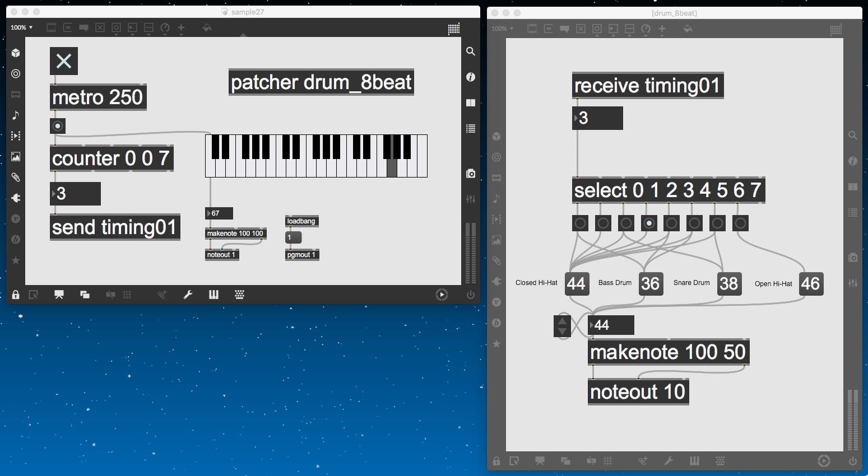Open the 100% zoom dropdown in sample27
Viewport: 868px width, 476px height.
(x=21, y=27)
